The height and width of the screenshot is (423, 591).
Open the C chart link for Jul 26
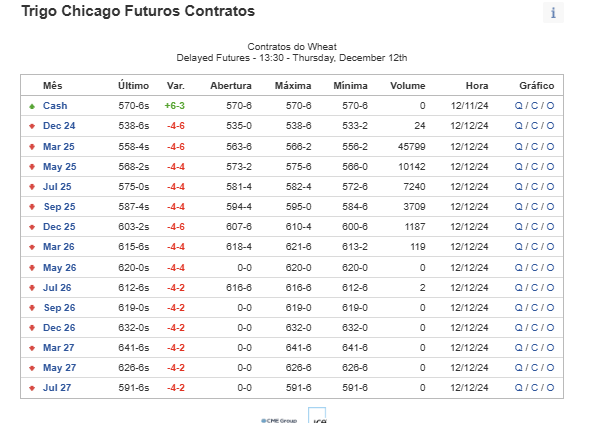[534, 288]
